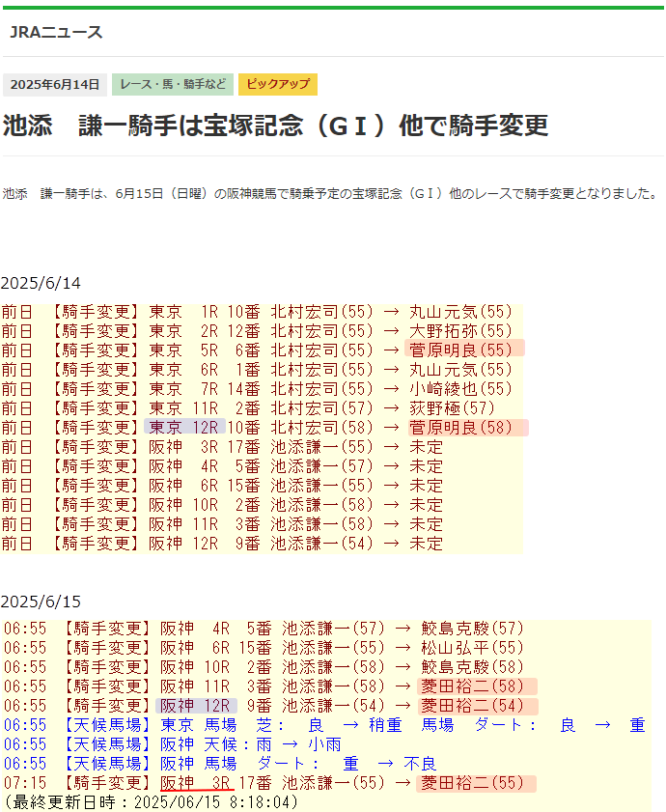666x812 pixels.
Task: Click the 2025/6/15 section date
Action: click(41, 602)
